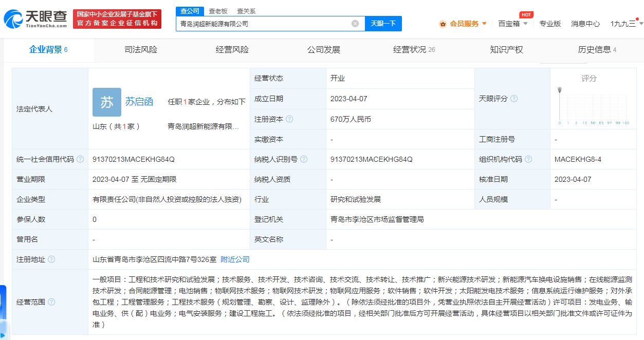Click 山东（共1家）distribution text
Screen dimensions: 644x340
tap(116, 126)
